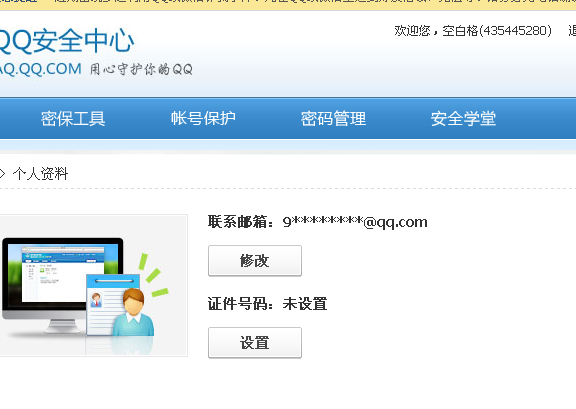Click the AQ.QQ.COM slogan text
This screenshot has height=409, width=576.
96,69
